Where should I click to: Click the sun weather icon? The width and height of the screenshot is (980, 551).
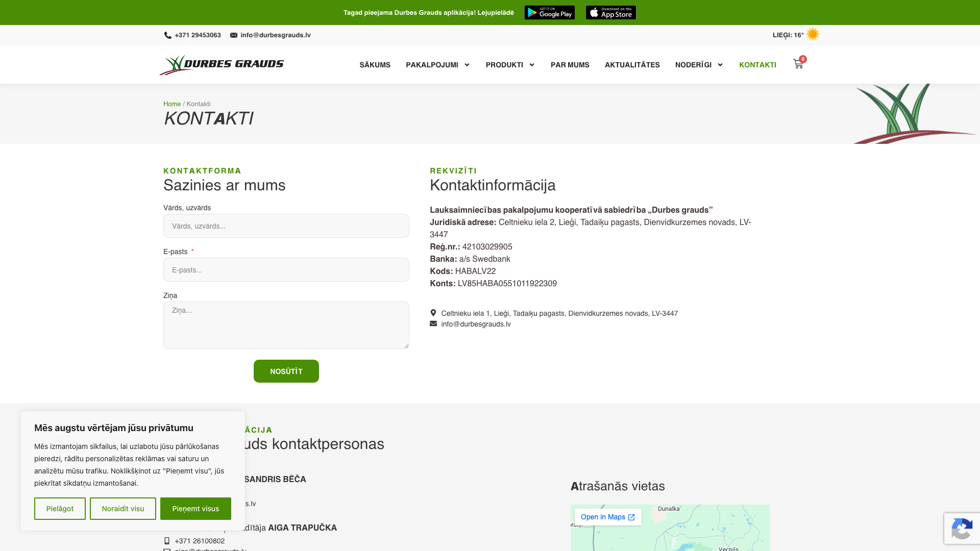813,34
